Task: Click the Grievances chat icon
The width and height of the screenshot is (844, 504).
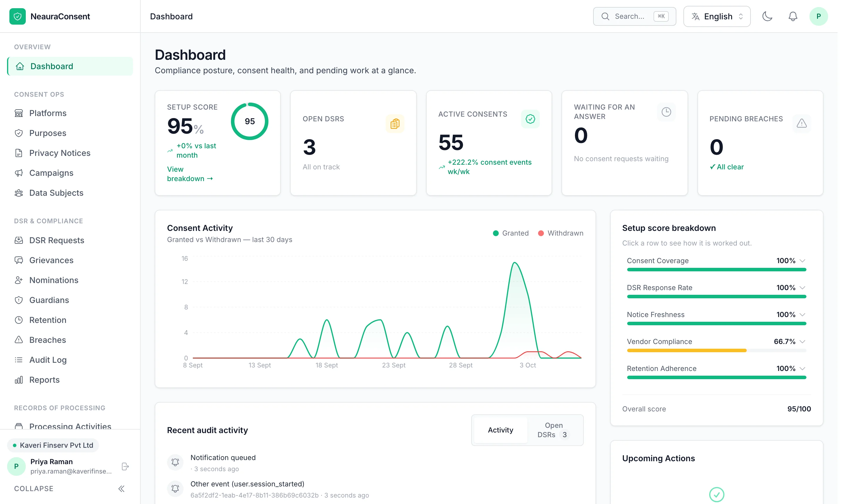Action: tap(19, 260)
